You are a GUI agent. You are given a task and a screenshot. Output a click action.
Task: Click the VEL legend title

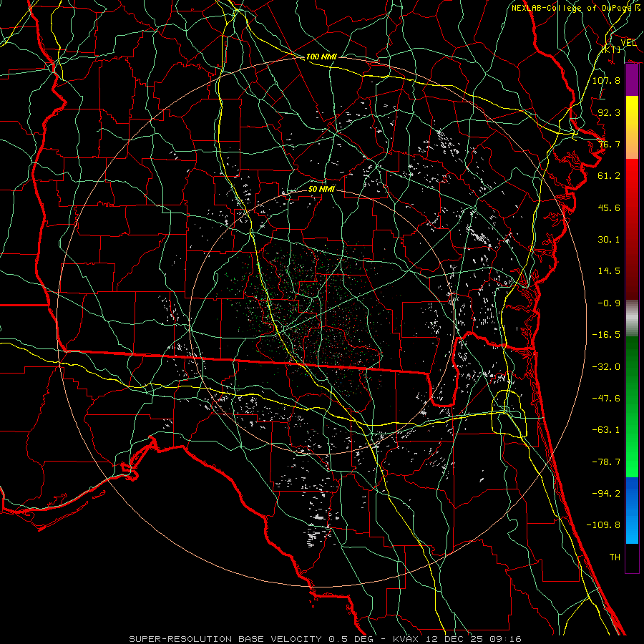pyautogui.click(x=628, y=43)
